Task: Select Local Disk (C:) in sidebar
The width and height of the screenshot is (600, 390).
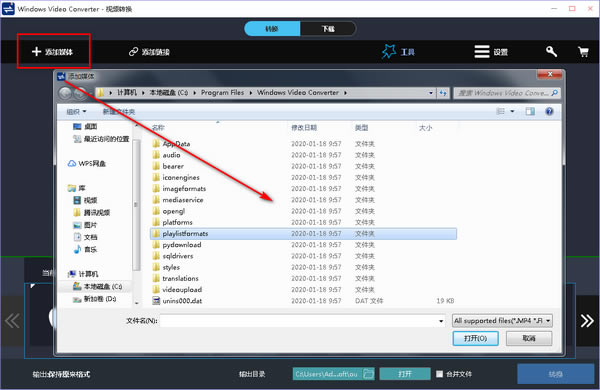Action: (97, 286)
